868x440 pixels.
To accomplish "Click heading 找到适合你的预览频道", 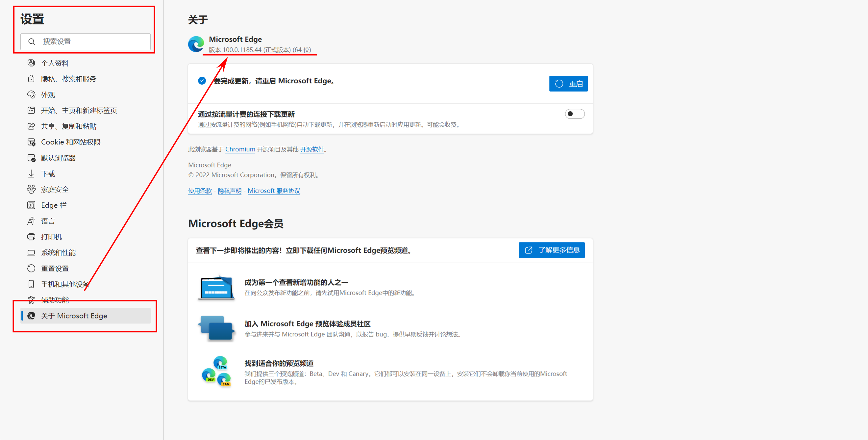I will 279,363.
